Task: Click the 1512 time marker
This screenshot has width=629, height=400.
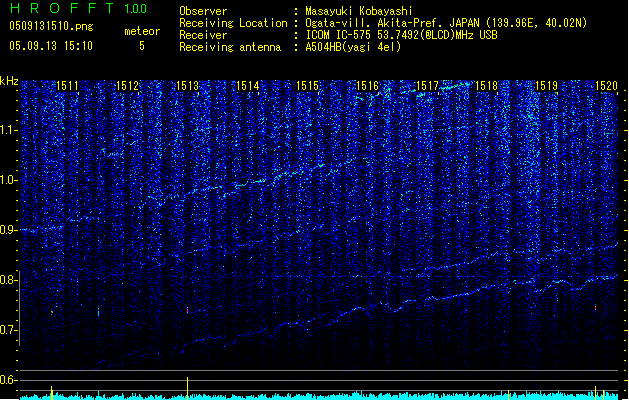Action: pyautogui.click(x=127, y=85)
